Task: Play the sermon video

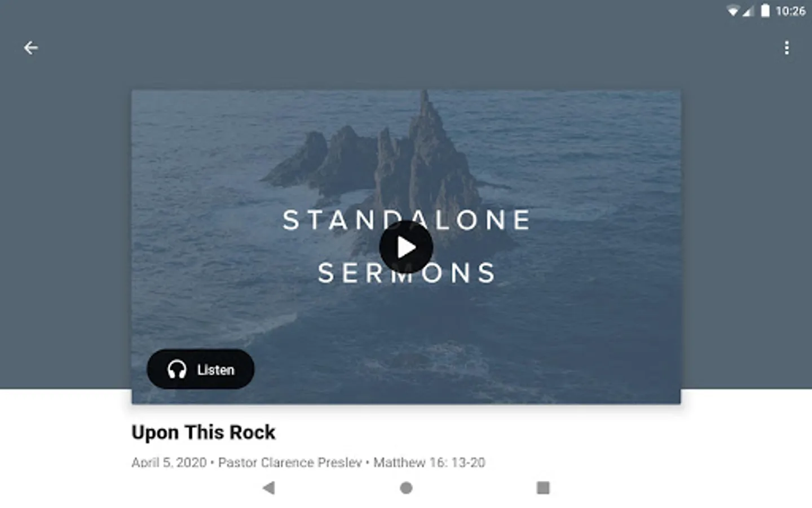Action: pos(406,247)
